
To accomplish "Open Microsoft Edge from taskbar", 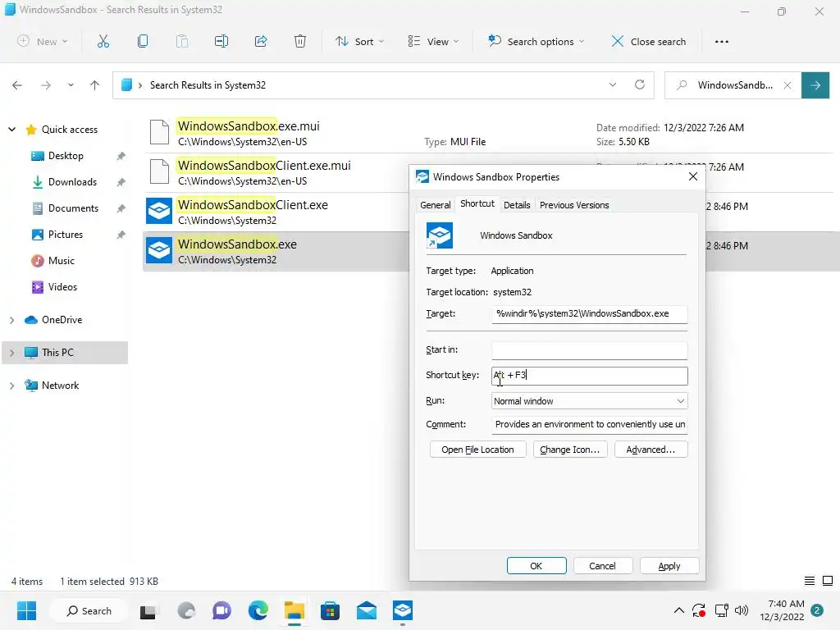I will click(258, 610).
